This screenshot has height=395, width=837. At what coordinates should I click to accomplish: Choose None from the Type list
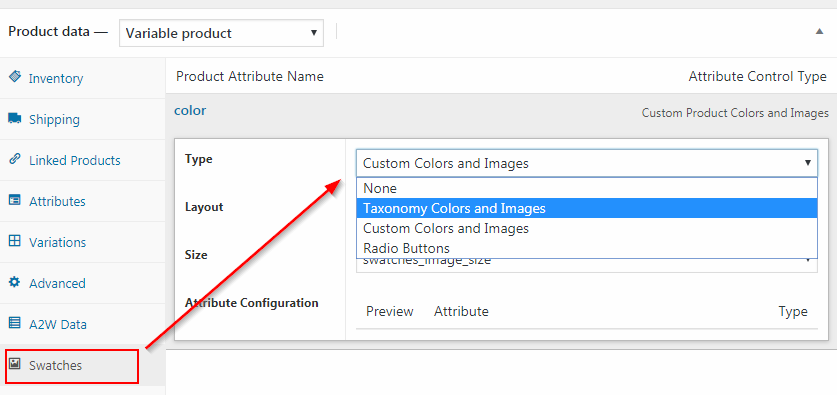coord(587,188)
